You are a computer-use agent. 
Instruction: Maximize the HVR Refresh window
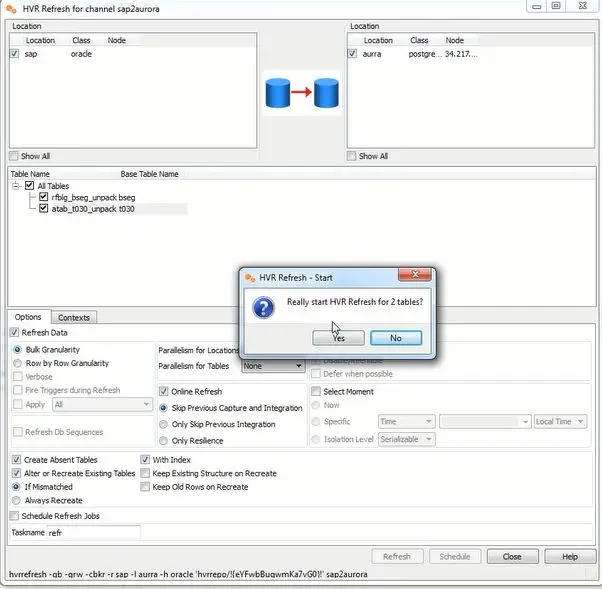(x=556, y=6)
